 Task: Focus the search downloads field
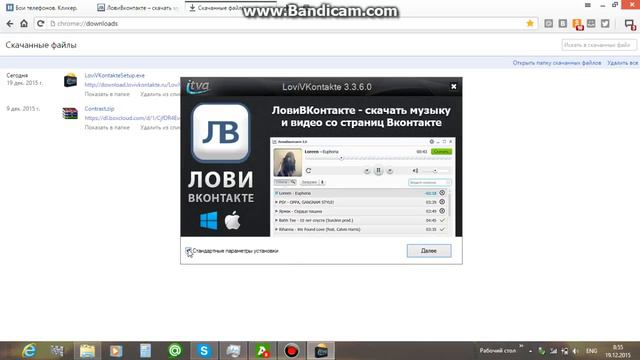[x=598, y=45]
